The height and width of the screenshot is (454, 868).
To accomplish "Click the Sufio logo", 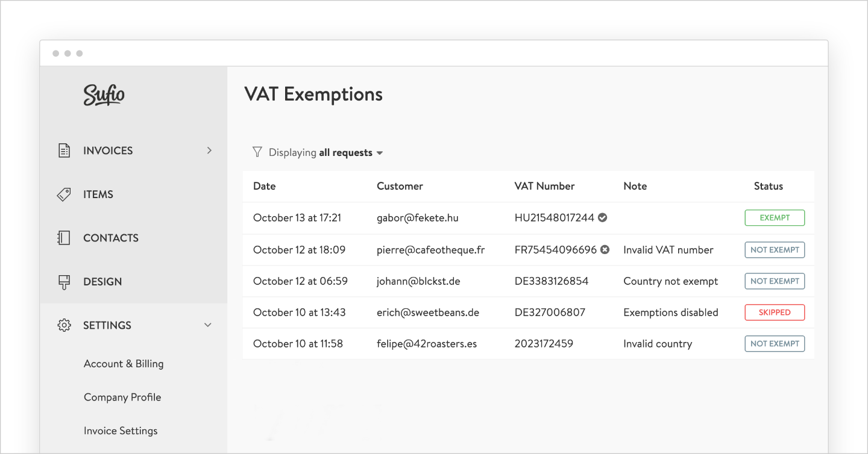I will pyautogui.click(x=104, y=95).
